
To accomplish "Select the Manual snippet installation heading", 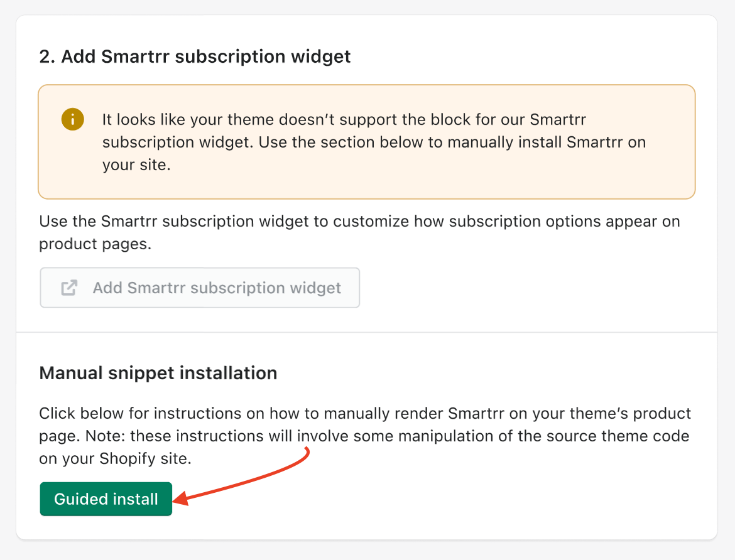I will [158, 373].
